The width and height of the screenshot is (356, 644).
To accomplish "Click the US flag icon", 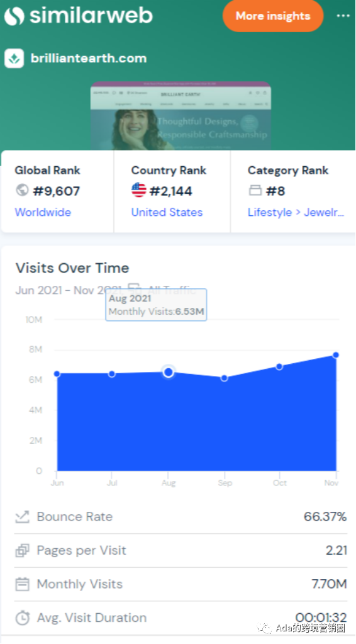I will point(138,190).
